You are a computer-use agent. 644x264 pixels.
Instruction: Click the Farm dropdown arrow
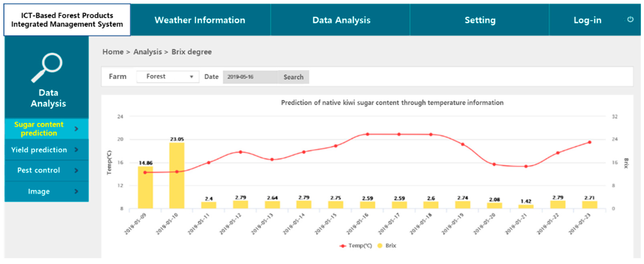pos(192,77)
